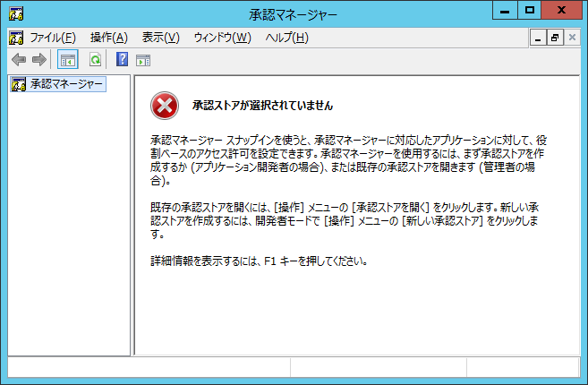This screenshot has width=588, height=385.
Task: Click the red error icon in the content pane
Action: coord(165,106)
